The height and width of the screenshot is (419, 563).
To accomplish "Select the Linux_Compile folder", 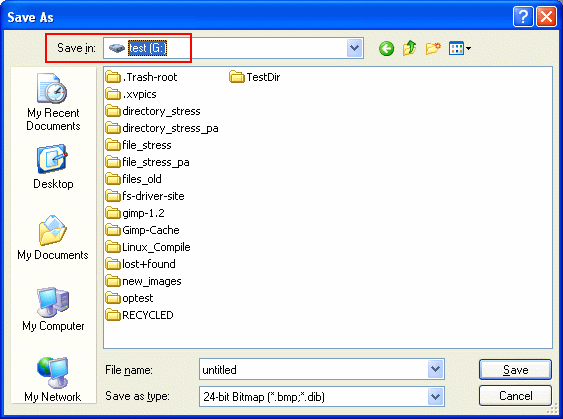I will pos(148,247).
